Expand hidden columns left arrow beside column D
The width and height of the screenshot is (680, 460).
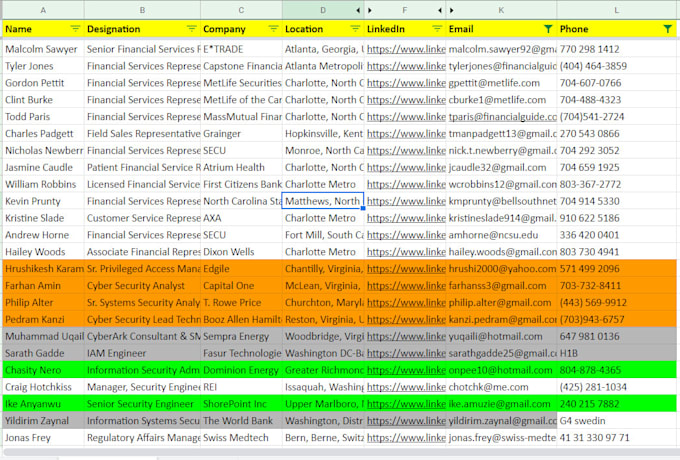[x=358, y=10]
